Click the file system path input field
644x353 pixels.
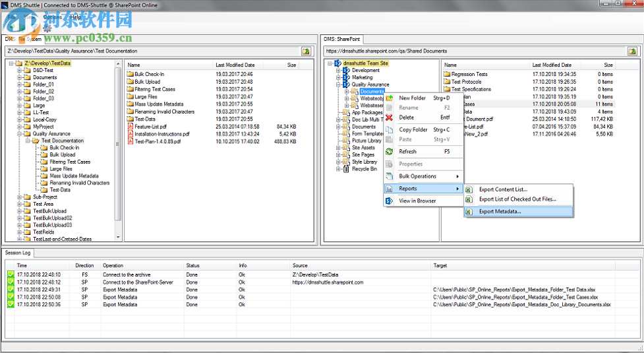(x=152, y=51)
